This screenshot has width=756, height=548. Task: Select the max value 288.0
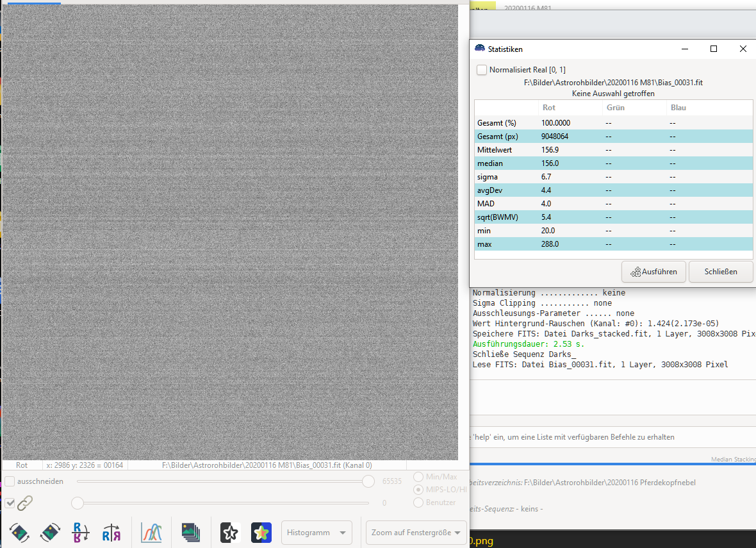[x=550, y=245]
